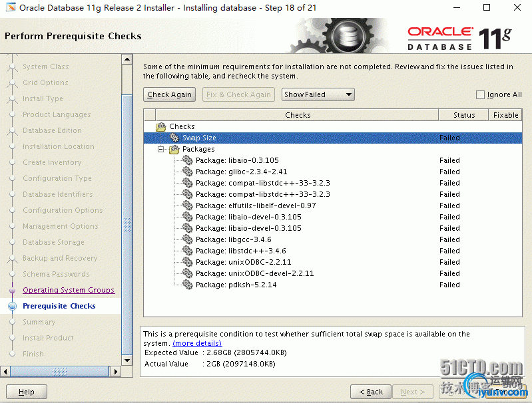This screenshot has height=403, width=532.
Task: Click gear icon for unixODBC-devel-2.2.11 package
Action: coord(187,273)
